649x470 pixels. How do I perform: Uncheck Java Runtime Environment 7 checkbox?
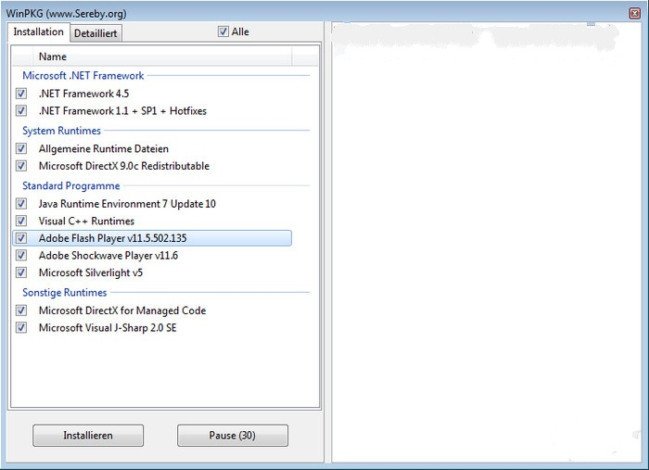pyautogui.click(x=21, y=204)
